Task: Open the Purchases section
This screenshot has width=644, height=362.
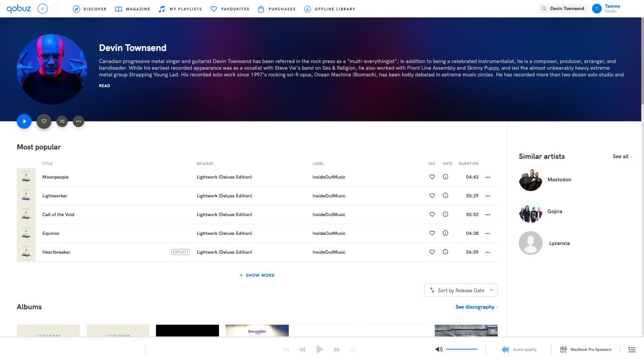Action: 277,9
